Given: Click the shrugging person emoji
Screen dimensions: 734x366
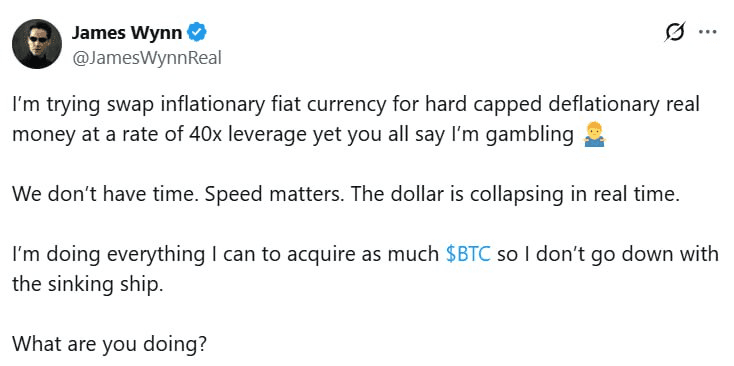Looking at the screenshot, I should click(595, 135).
